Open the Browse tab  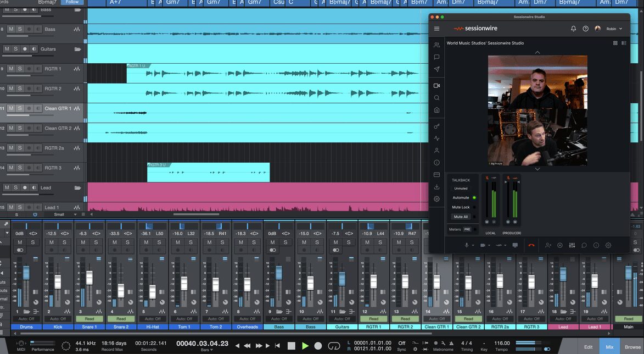pyautogui.click(x=633, y=347)
